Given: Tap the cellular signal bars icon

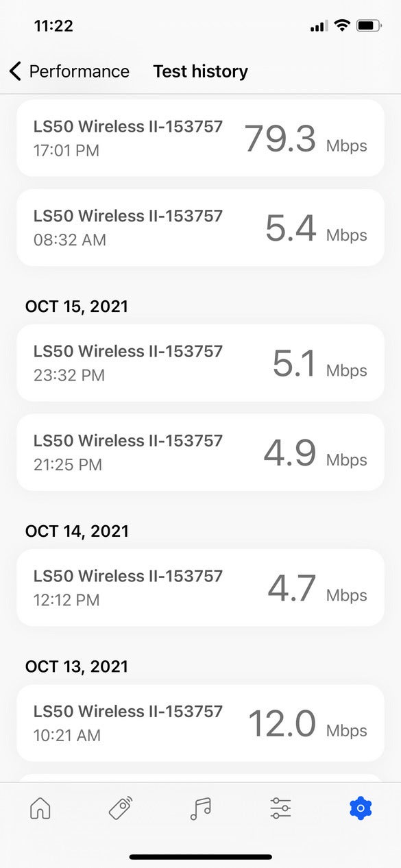Looking at the screenshot, I should click(319, 27).
